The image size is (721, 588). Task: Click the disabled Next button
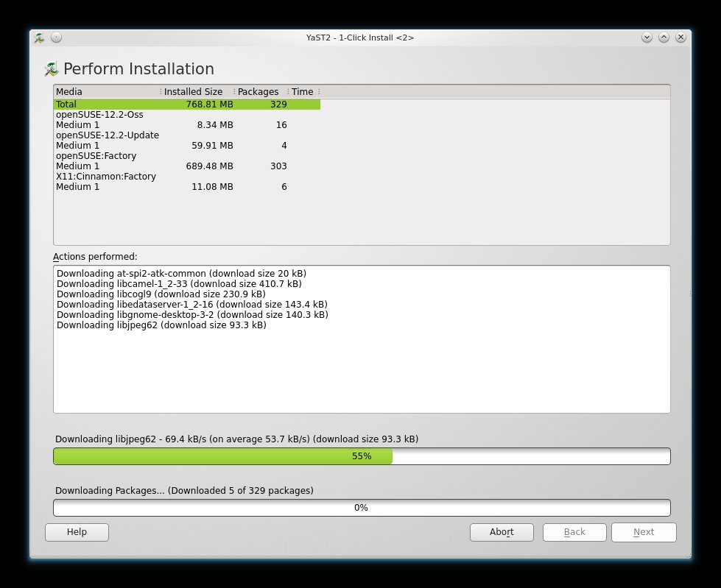click(644, 532)
